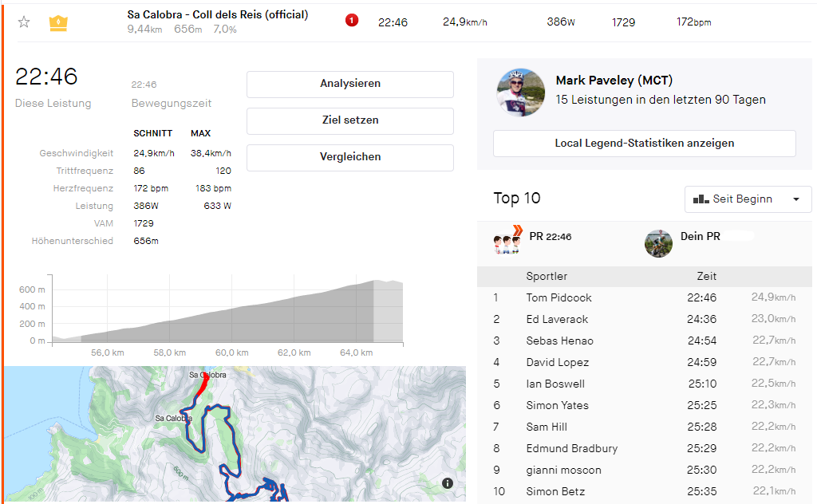Open Mark Paveley's profile picture
Image resolution: width=817 pixels, height=504 pixels.
pos(521,92)
